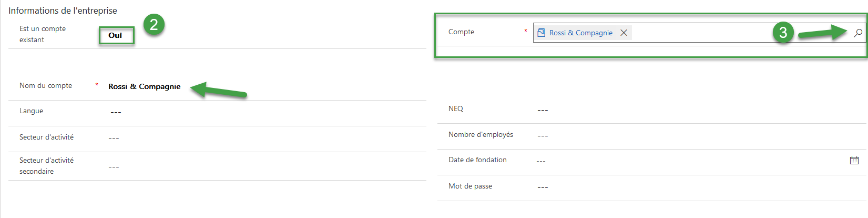Open the Secteur d'activité field value
868x218 pixels.
point(114,138)
